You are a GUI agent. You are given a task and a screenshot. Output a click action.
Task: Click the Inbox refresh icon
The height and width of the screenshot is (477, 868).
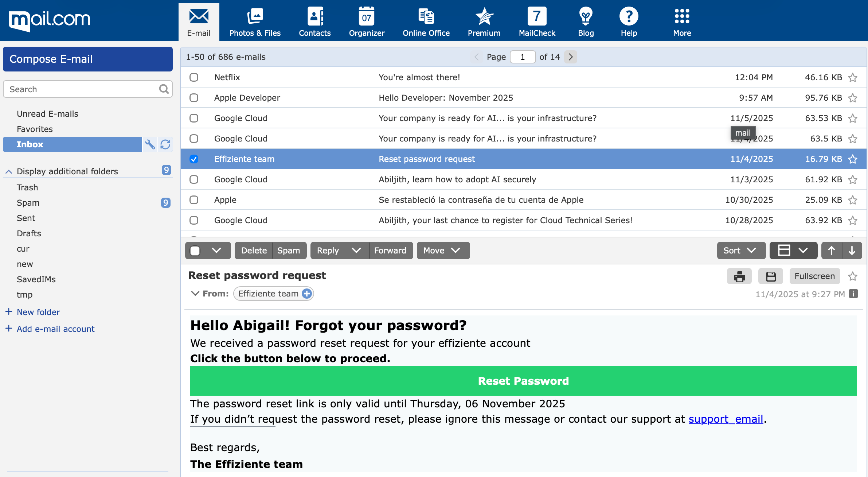165,144
